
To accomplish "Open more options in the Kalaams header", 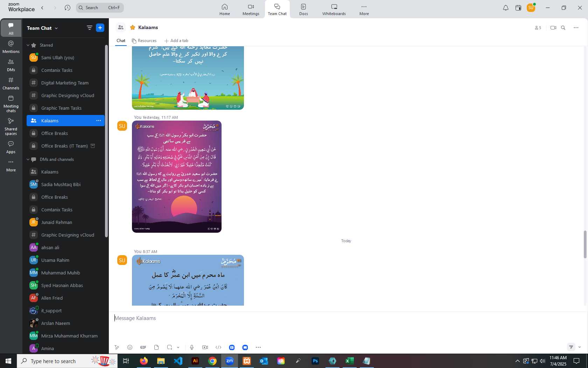I will (x=576, y=28).
